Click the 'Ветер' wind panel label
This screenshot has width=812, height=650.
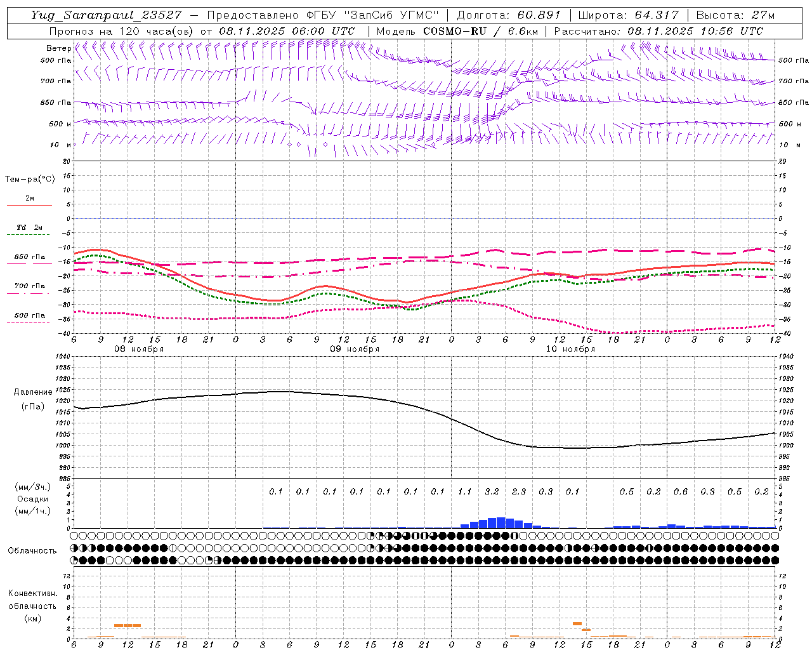(58, 48)
